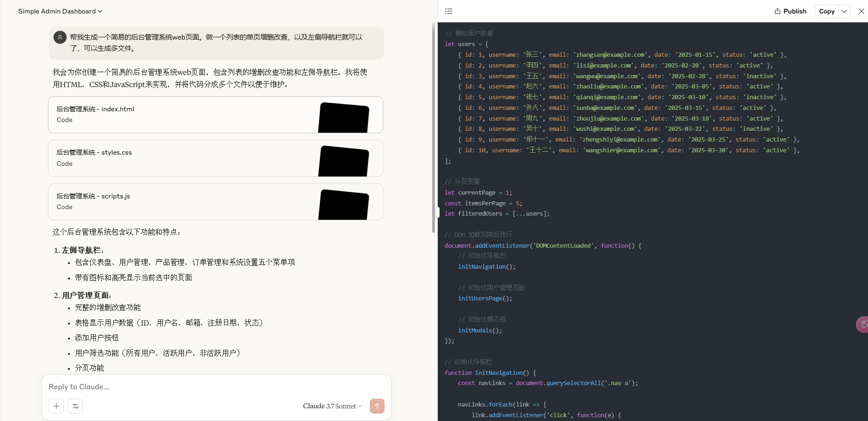The image size is (868, 421).
Task: Expand the Copy button dropdown arrow
Action: pos(844,11)
